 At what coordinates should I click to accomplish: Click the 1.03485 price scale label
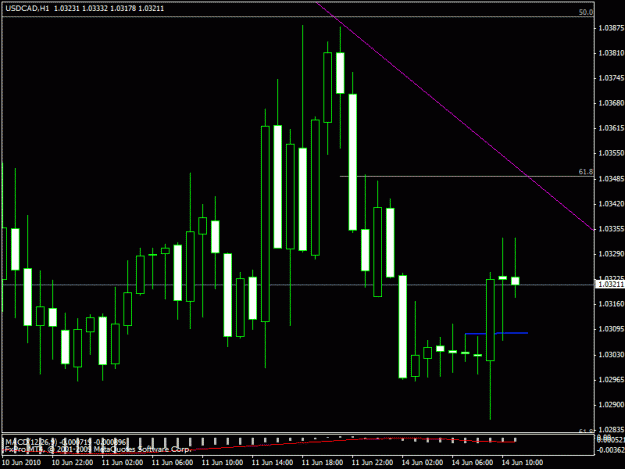(611, 179)
